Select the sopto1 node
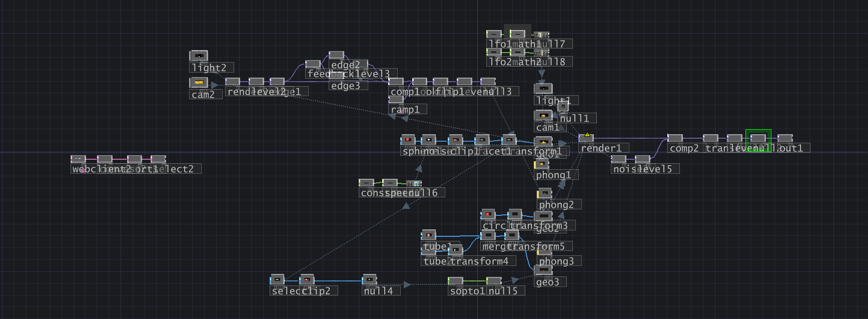Viewport: 868px width, 319px height. coord(455,281)
